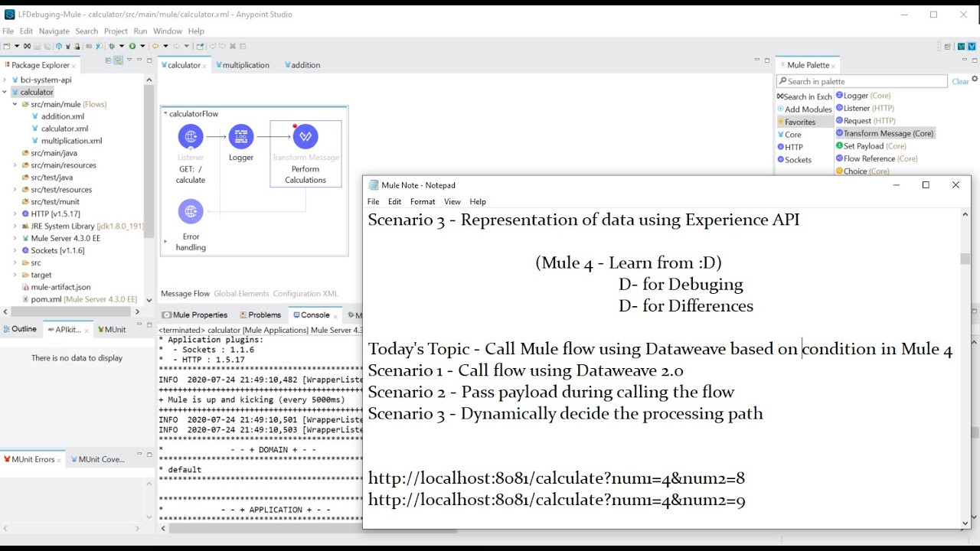Screen dimensions: 980x551
Task: Open the Configuration XML tab
Action: 305,293
